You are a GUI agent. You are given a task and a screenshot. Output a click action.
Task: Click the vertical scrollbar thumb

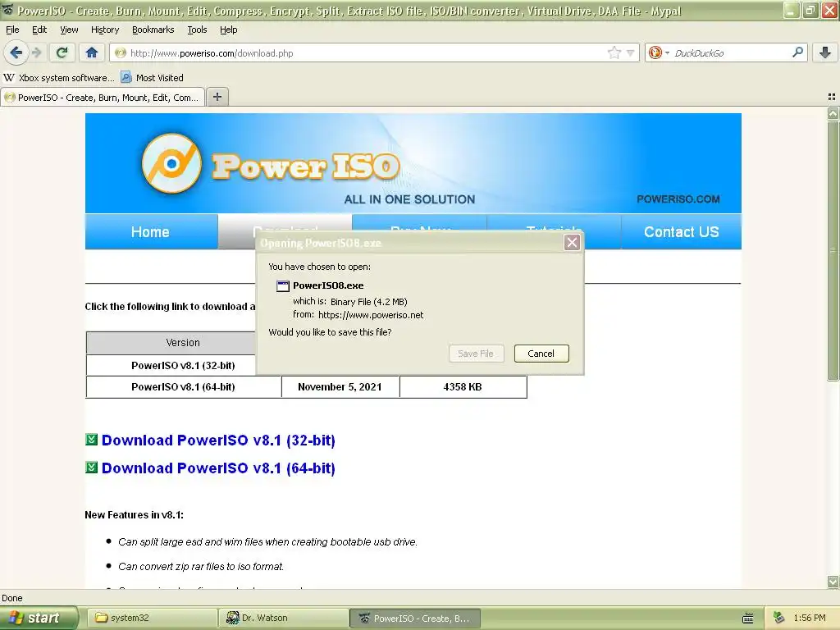833,250
